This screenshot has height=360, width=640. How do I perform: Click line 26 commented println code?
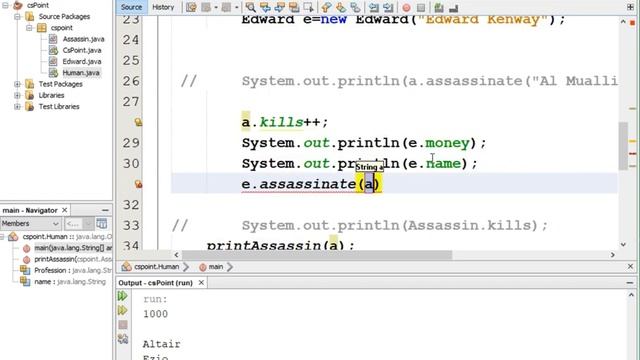click(430, 81)
